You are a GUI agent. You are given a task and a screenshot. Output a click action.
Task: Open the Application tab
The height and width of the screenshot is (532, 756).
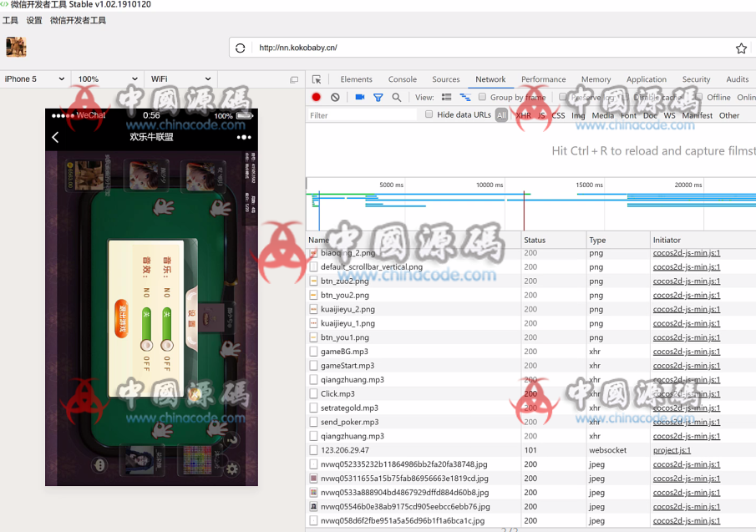(646, 79)
